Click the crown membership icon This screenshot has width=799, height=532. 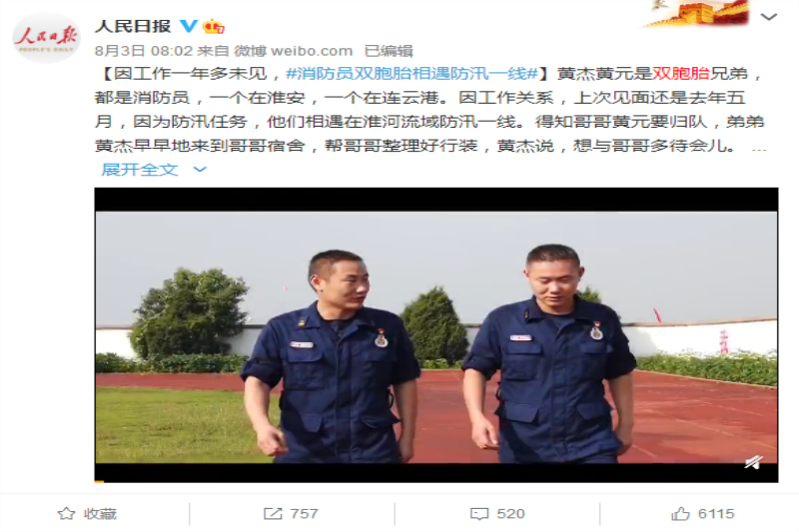click(214, 26)
